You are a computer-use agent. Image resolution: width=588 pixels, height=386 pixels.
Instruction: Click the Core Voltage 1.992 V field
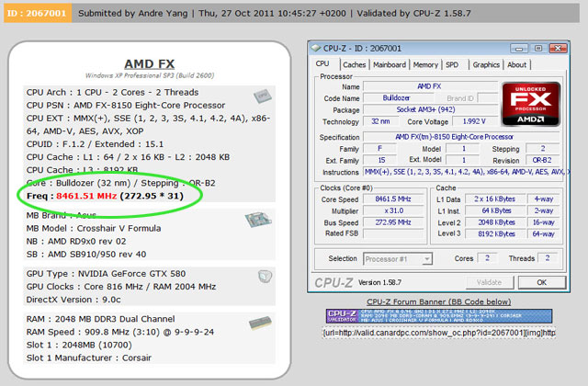click(474, 121)
